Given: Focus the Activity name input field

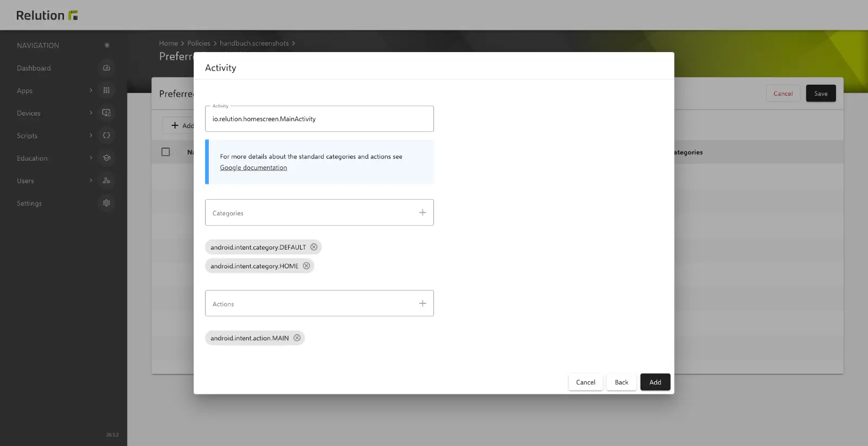Looking at the screenshot, I should pos(320,119).
